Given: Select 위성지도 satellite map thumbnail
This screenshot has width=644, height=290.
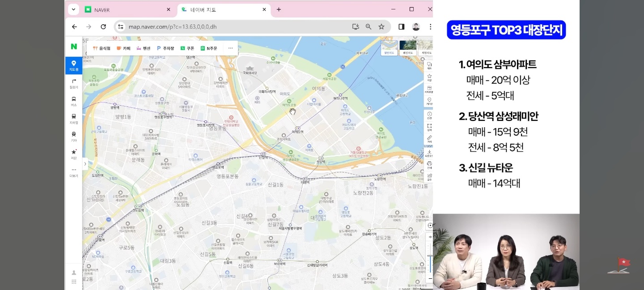Looking at the screenshot, I should 407,48.
